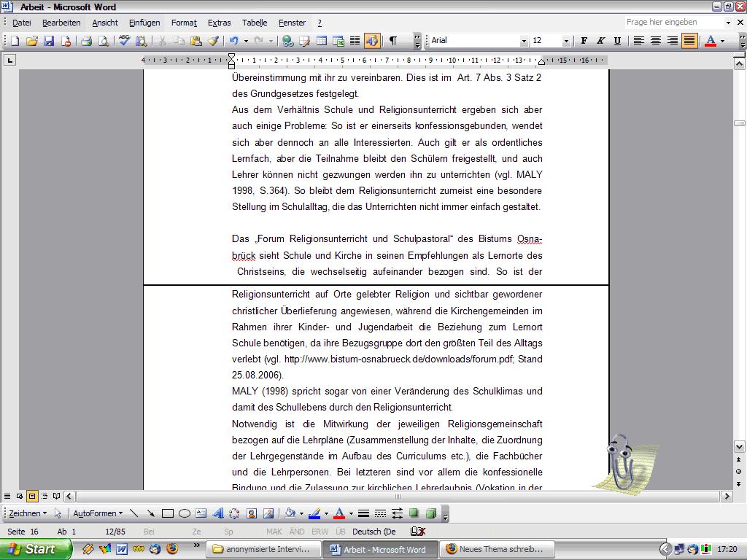
Task: Toggle show paragraph marks
Action: click(392, 41)
